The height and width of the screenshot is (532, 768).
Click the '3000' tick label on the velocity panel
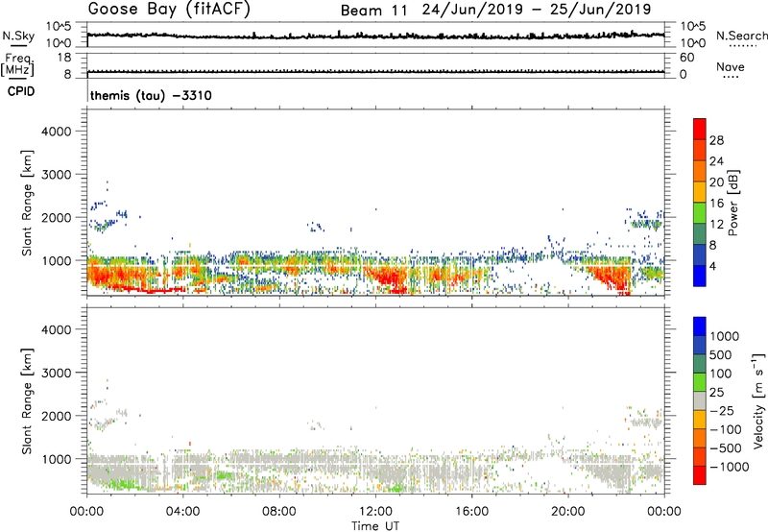point(57,373)
